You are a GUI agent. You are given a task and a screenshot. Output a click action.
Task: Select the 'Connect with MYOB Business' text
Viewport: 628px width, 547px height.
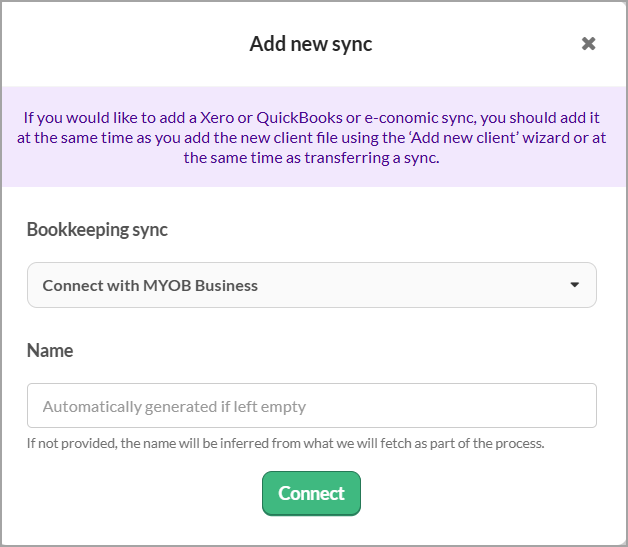[150, 285]
